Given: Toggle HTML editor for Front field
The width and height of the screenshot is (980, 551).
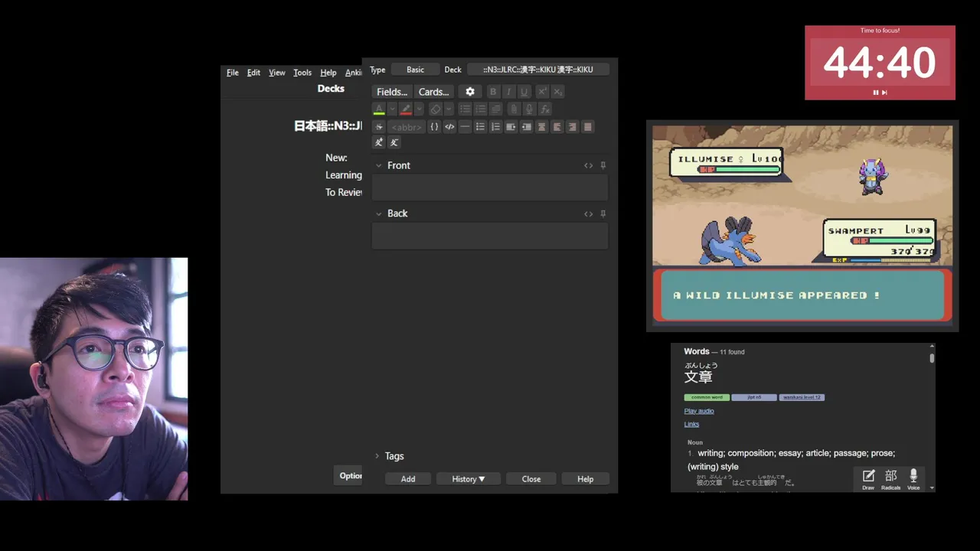Looking at the screenshot, I should (x=588, y=165).
